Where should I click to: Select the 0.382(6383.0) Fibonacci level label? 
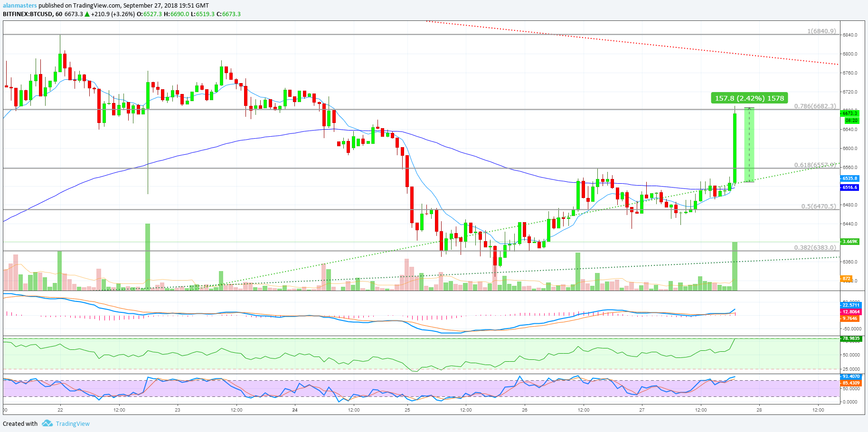815,248
